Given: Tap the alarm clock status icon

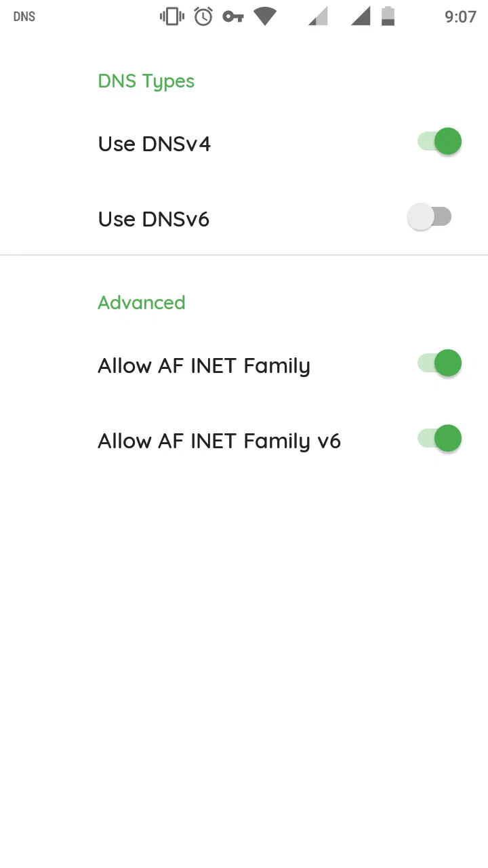Looking at the screenshot, I should [x=203, y=16].
